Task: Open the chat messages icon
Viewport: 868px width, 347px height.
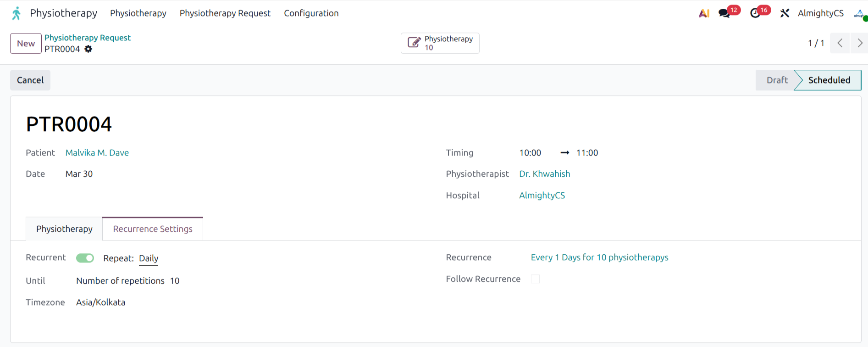Action: coord(724,13)
